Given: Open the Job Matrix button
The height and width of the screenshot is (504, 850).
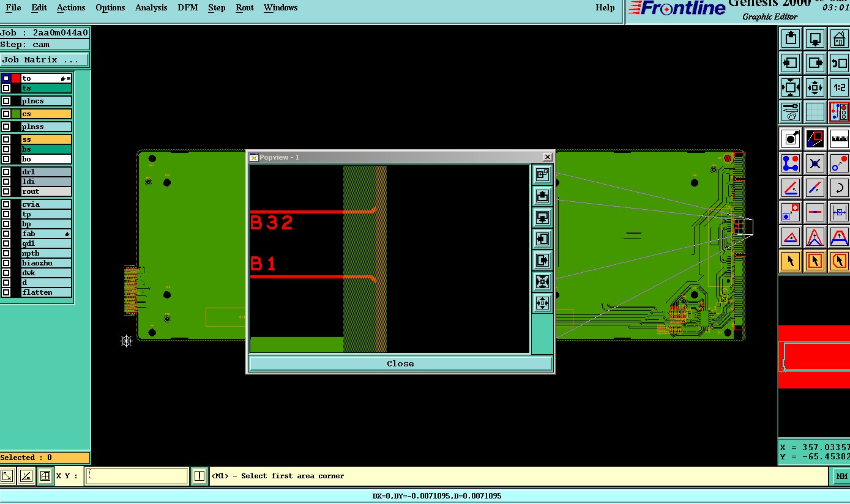Looking at the screenshot, I should (x=44, y=59).
